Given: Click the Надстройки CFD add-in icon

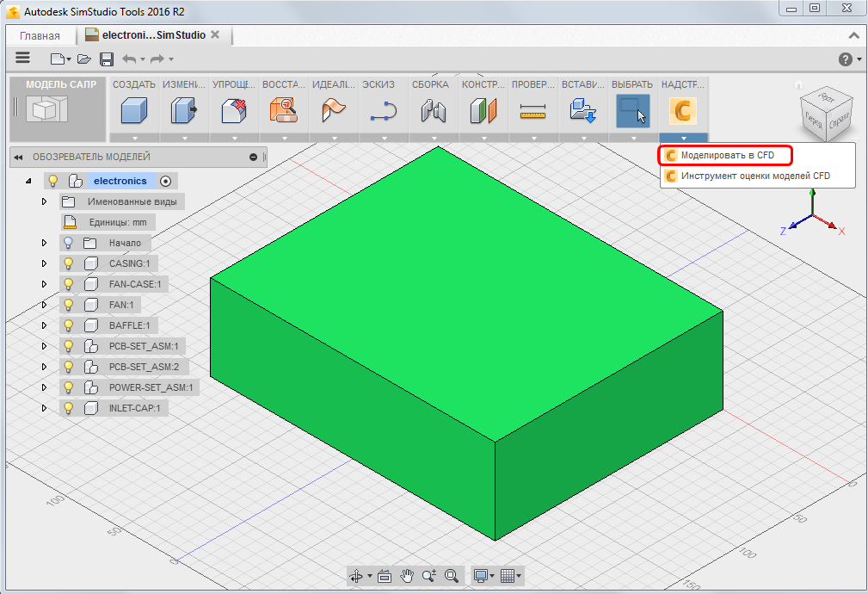Looking at the screenshot, I should pos(683,110).
